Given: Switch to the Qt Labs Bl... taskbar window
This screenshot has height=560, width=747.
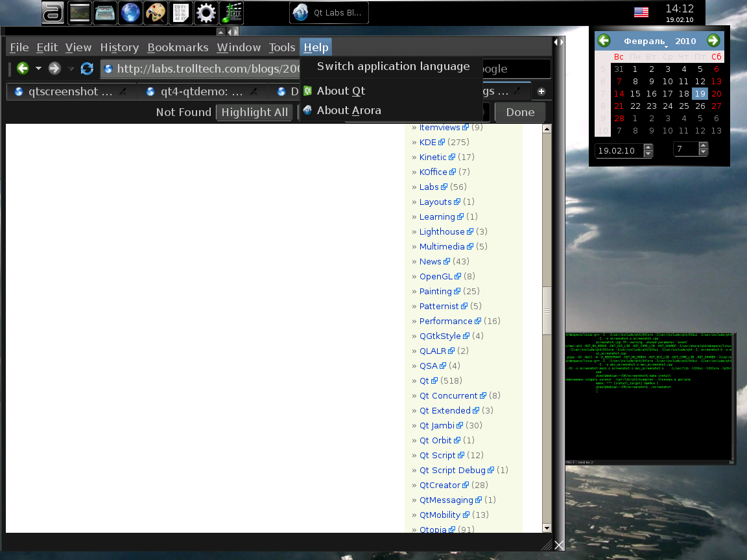Looking at the screenshot, I should pyautogui.click(x=329, y=13).
